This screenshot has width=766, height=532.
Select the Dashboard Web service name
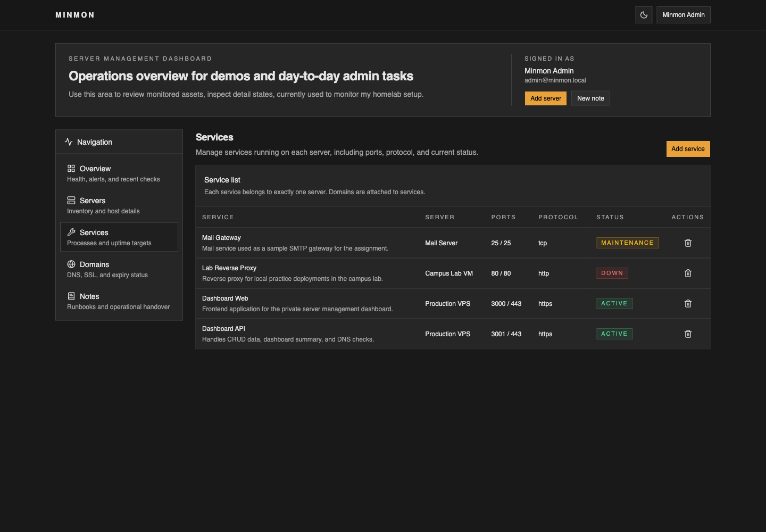[x=225, y=298]
